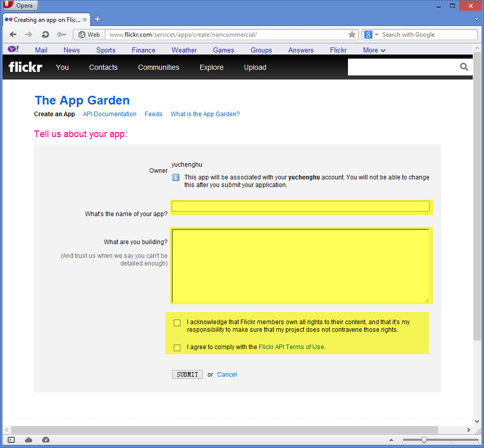Screen dimensions: 484x448
Task: Click the flickr logo
Action: tap(25, 67)
